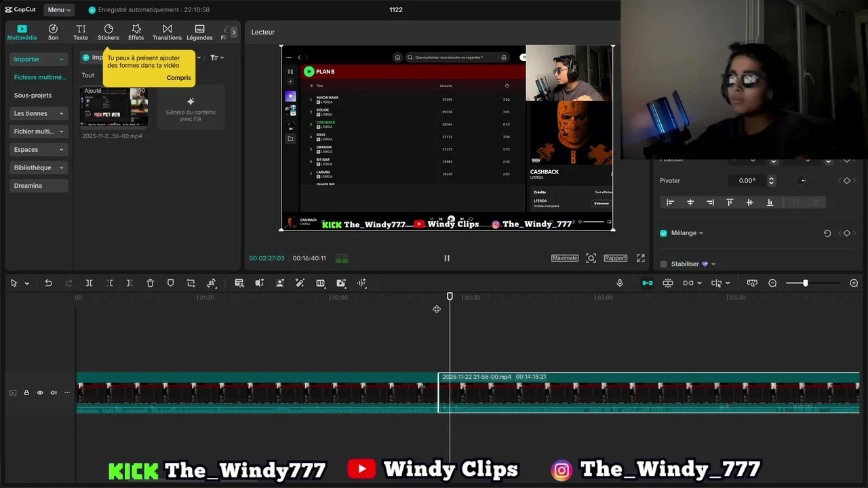Open the track more options (three dots)
The height and width of the screenshot is (488, 868).
[x=67, y=392]
